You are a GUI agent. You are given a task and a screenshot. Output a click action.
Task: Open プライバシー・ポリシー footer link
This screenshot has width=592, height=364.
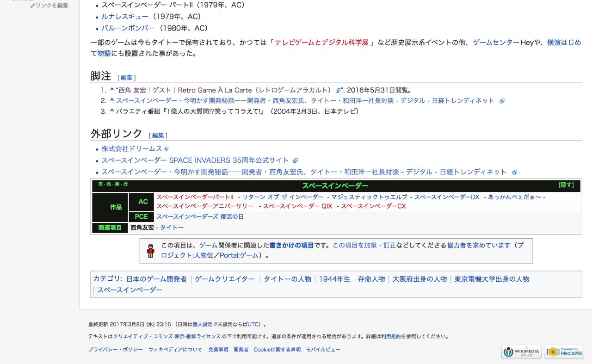pos(115,350)
